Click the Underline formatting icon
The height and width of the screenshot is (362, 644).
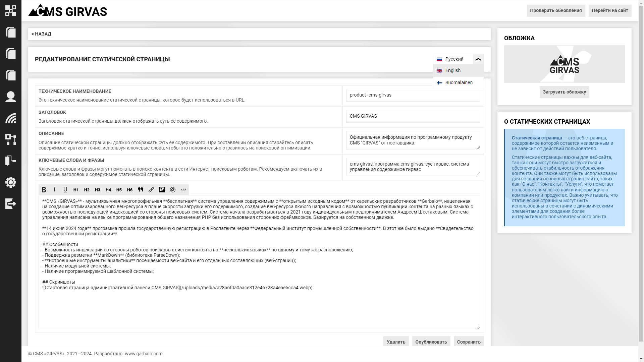[65, 190]
